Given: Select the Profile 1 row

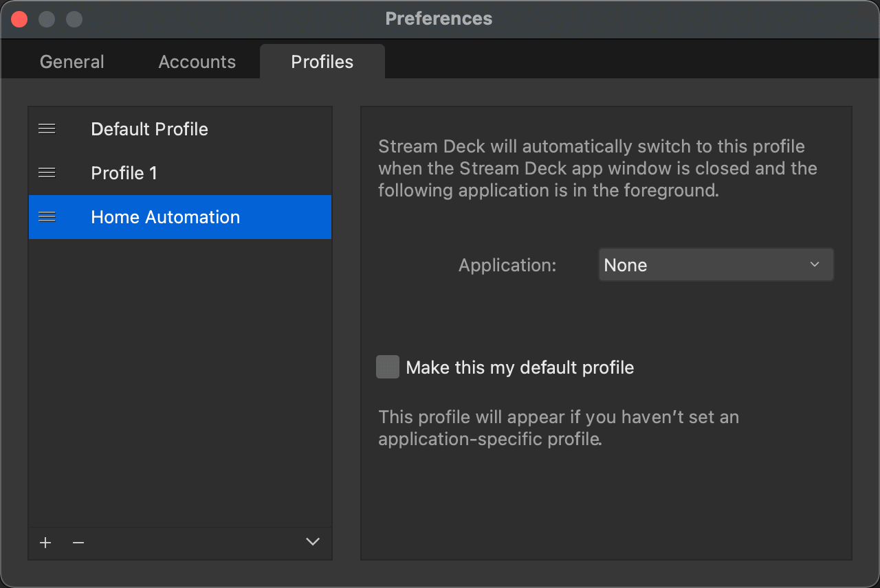Looking at the screenshot, I should (x=180, y=173).
